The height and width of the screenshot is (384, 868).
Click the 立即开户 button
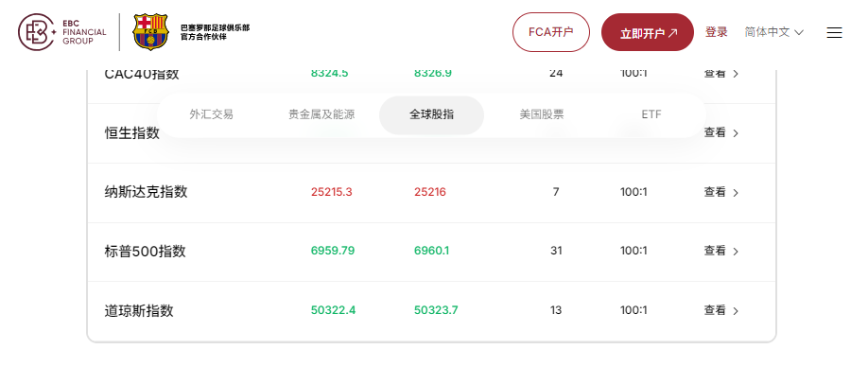(648, 33)
